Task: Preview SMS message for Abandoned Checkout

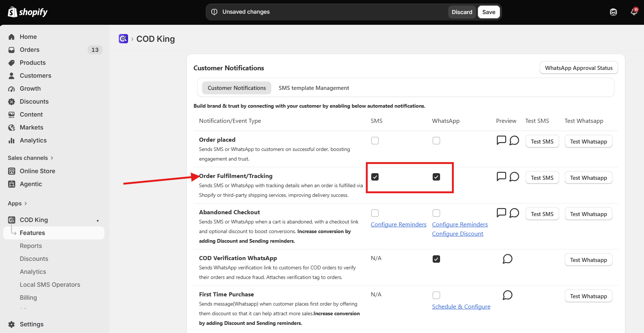Action: tap(501, 213)
